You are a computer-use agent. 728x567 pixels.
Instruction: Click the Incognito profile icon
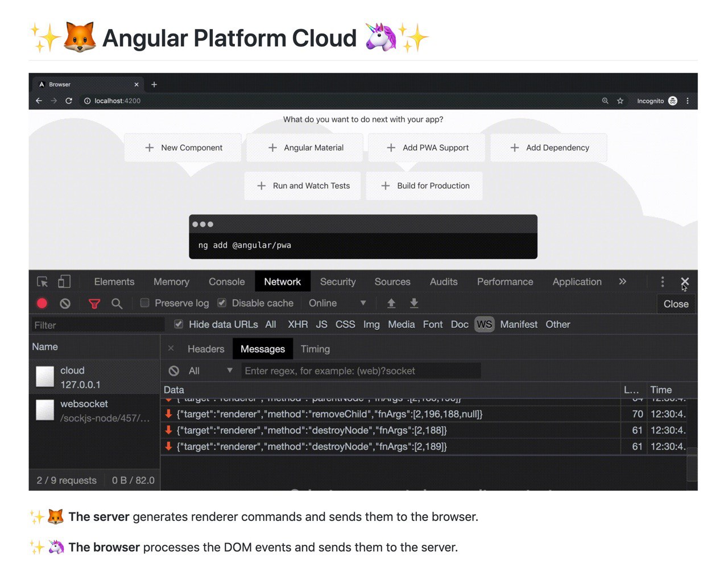pos(673,101)
